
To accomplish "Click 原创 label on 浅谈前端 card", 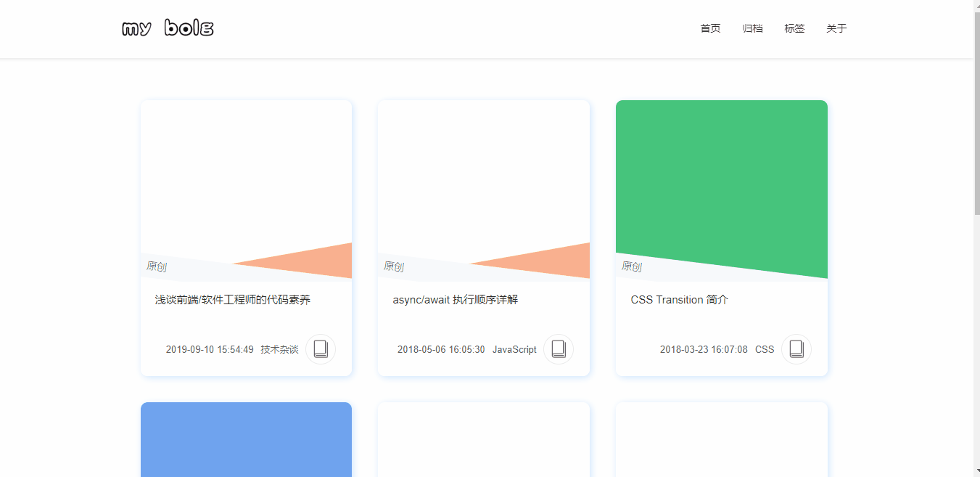I will coord(156,266).
